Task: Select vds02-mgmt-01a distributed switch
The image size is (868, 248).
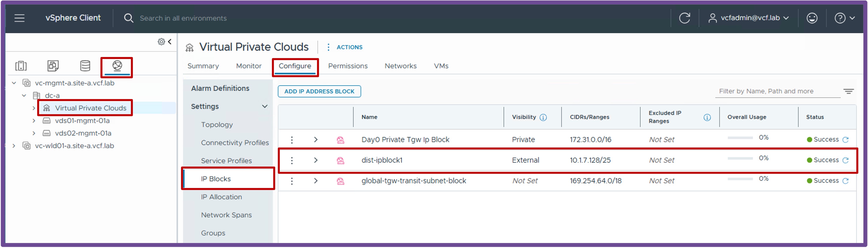Action: (83, 133)
